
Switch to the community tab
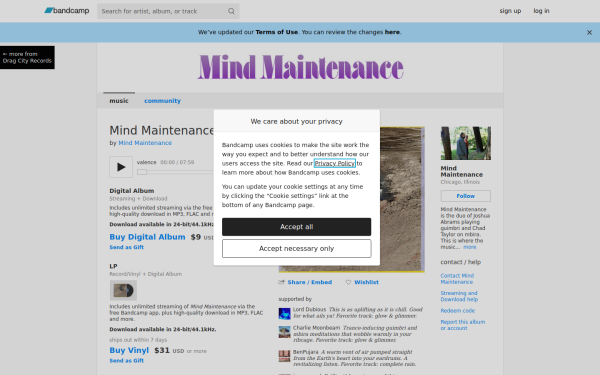(162, 101)
